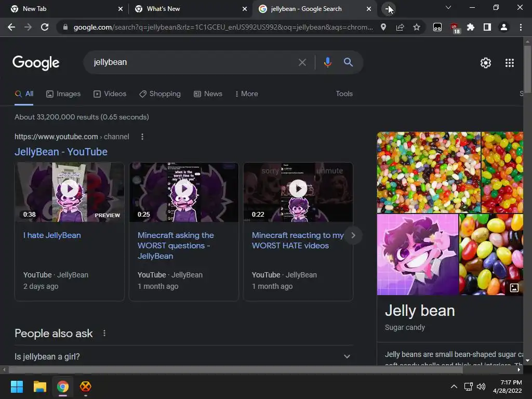Click the location pin icon in address bar
The image size is (532, 399).
383,27
